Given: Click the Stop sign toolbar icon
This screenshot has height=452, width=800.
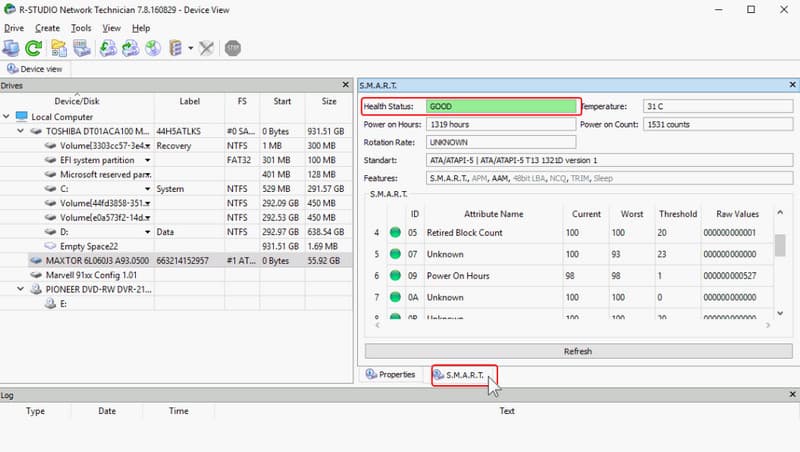Looking at the screenshot, I should [x=233, y=48].
